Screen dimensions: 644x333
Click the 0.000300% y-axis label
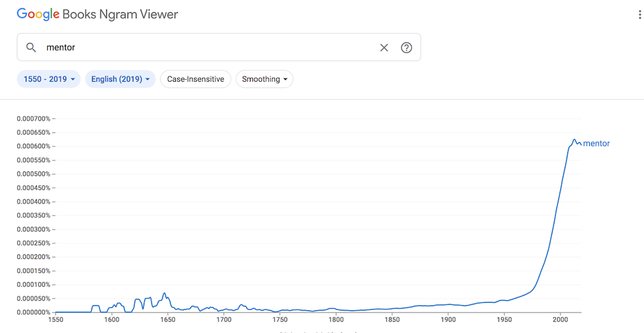[33, 229]
